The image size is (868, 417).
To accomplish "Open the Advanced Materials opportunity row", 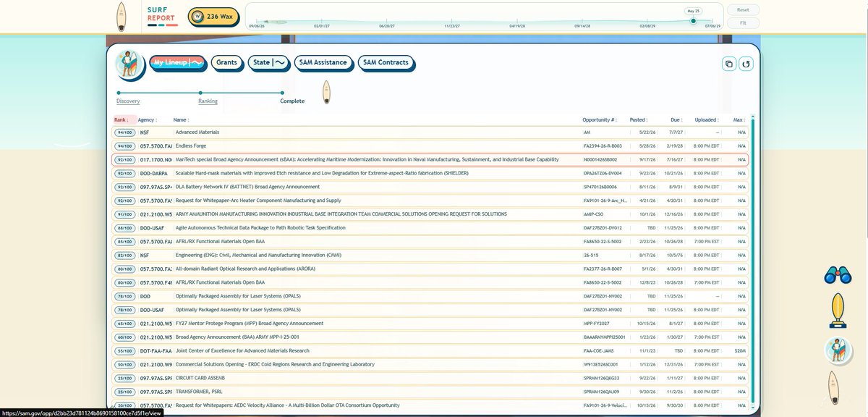I will (430, 132).
